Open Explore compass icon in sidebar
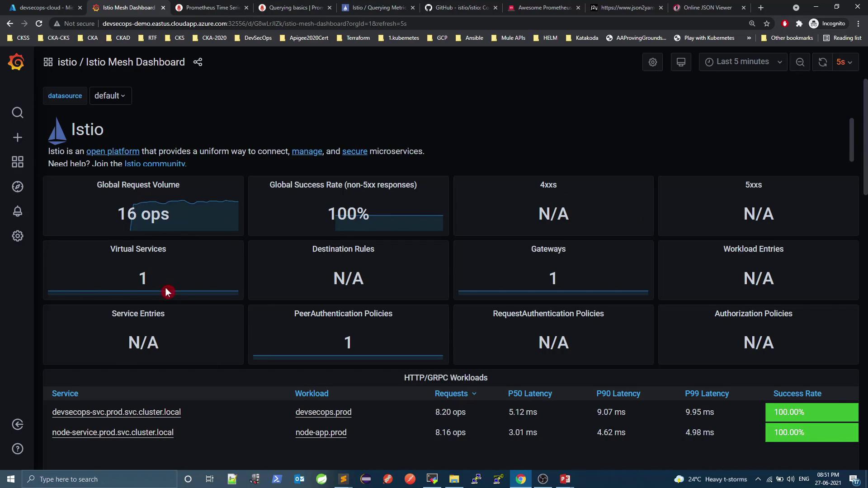Screen dimensions: 868x488 pyautogui.click(x=17, y=187)
